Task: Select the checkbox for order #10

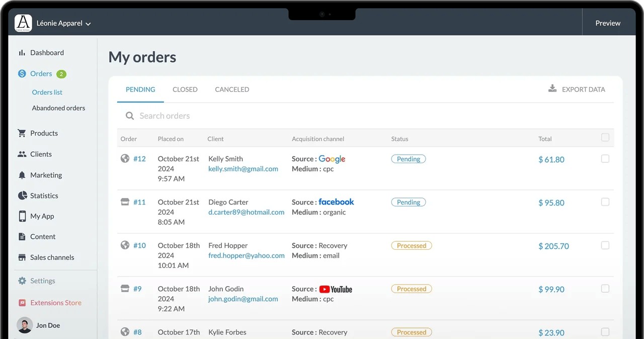Action: (605, 245)
